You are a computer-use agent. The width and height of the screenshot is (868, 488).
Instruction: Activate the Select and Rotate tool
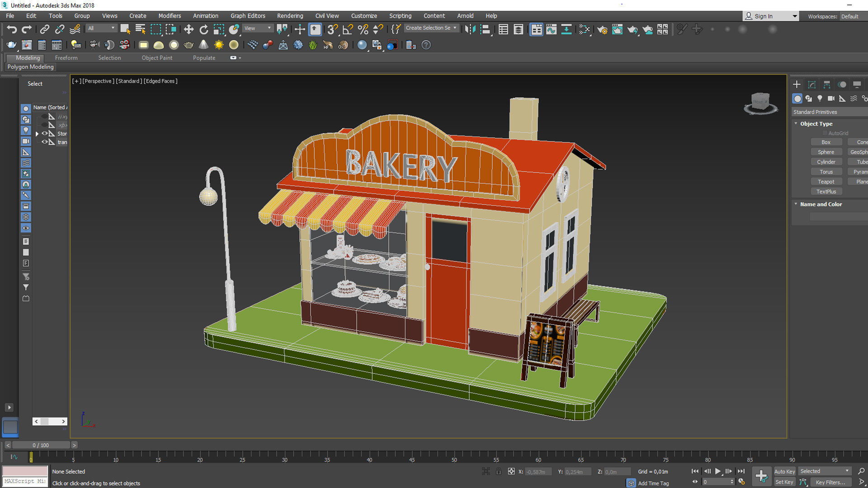tap(204, 29)
